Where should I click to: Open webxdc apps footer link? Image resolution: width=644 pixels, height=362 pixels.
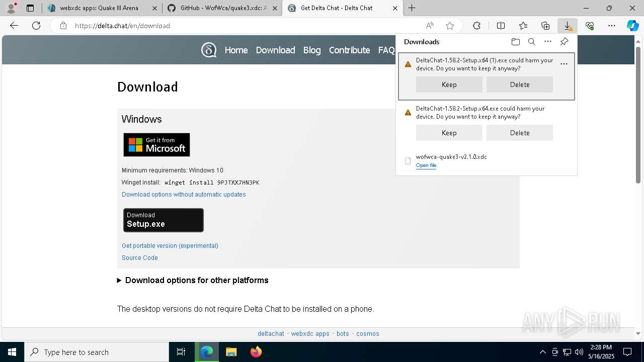[310, 334]
